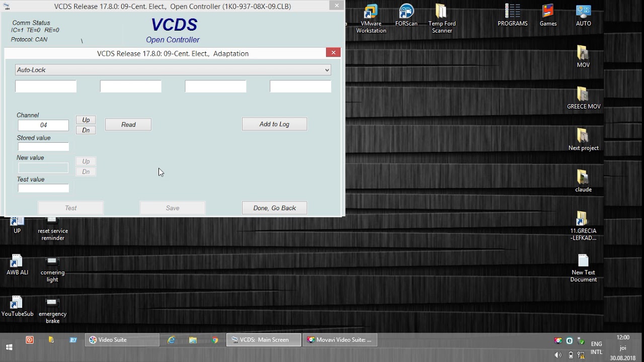This screenshot has width=644, height=362.
Task: Click the network warning tray icon
Action: click(582, 355)
